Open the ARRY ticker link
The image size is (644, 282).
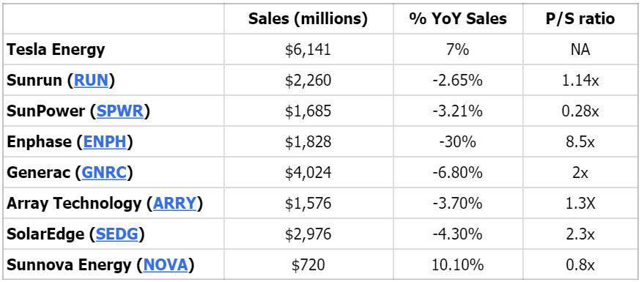pos(174,204)
